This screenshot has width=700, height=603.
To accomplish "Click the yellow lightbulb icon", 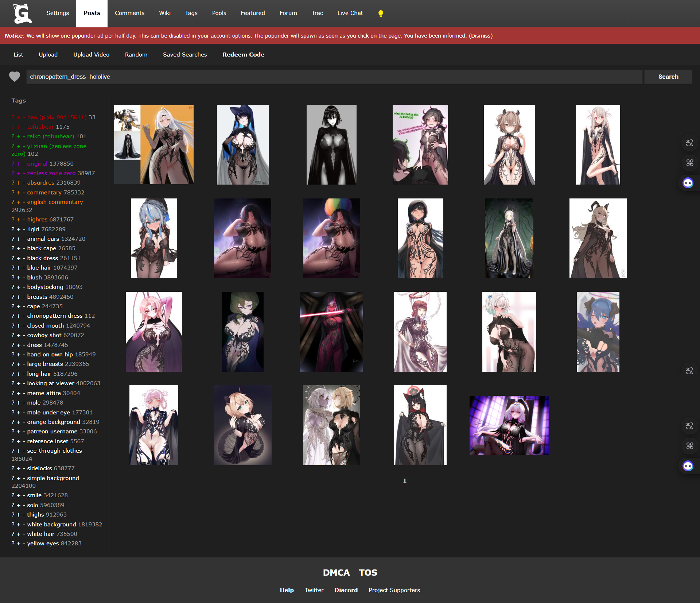I will click(x=381, y=13).
